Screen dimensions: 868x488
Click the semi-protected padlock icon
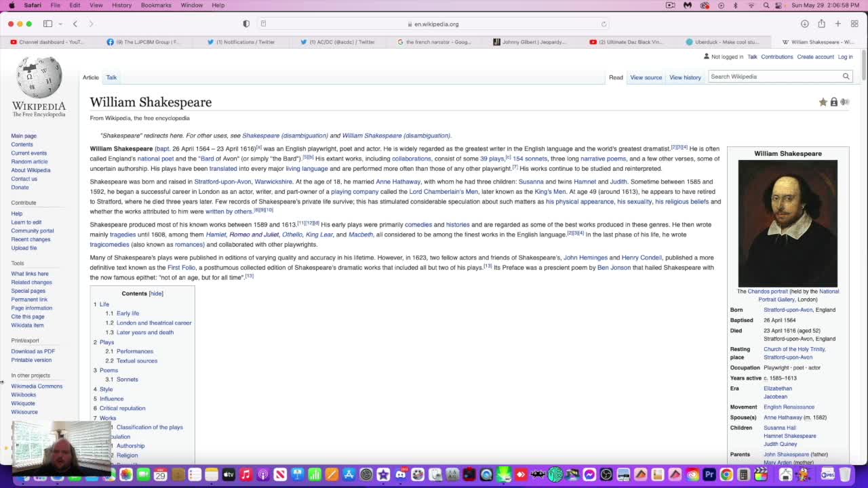point(833,102)
